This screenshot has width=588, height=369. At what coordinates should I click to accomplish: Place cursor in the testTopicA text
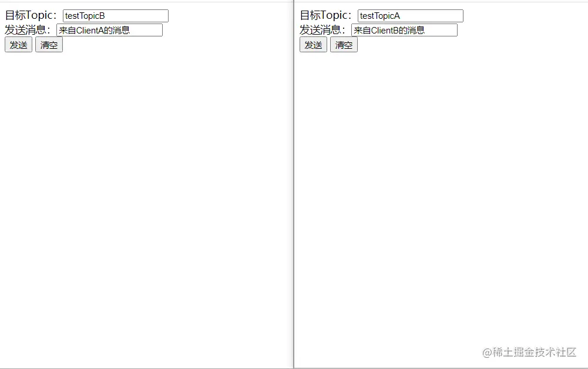point(380,16)
